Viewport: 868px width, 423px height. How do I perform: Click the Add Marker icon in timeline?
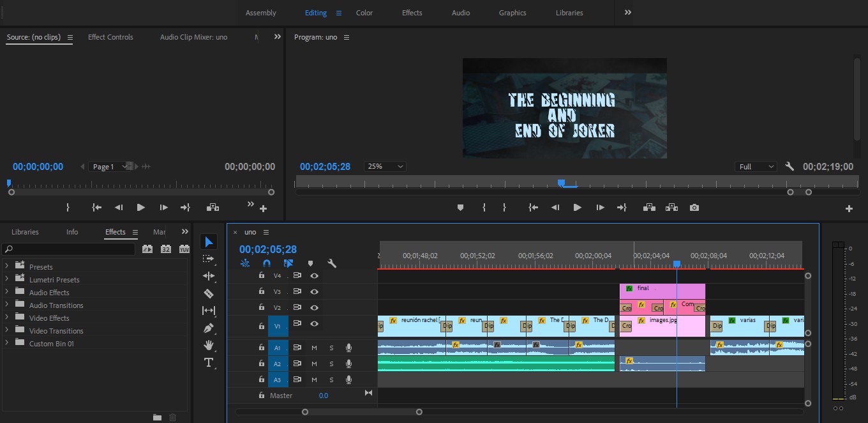click(x=310, y=263)
